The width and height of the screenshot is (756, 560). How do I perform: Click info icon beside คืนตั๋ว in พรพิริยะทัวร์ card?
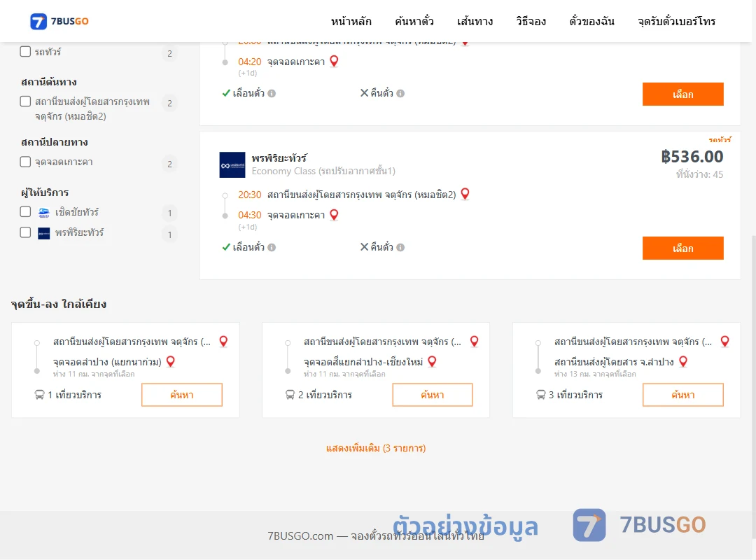(x=400, y=247)
